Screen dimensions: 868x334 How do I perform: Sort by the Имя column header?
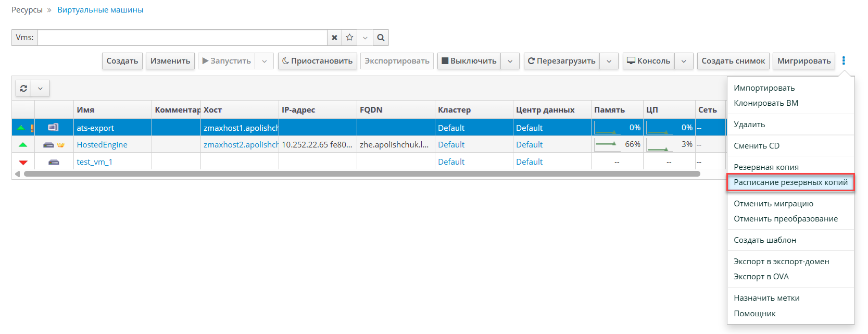tap(112, 110)
